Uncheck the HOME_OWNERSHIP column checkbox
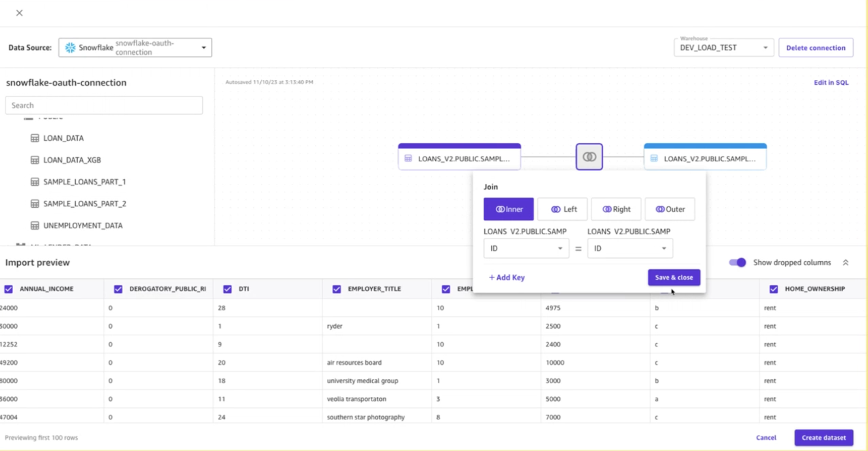 (x=774, y=289)
